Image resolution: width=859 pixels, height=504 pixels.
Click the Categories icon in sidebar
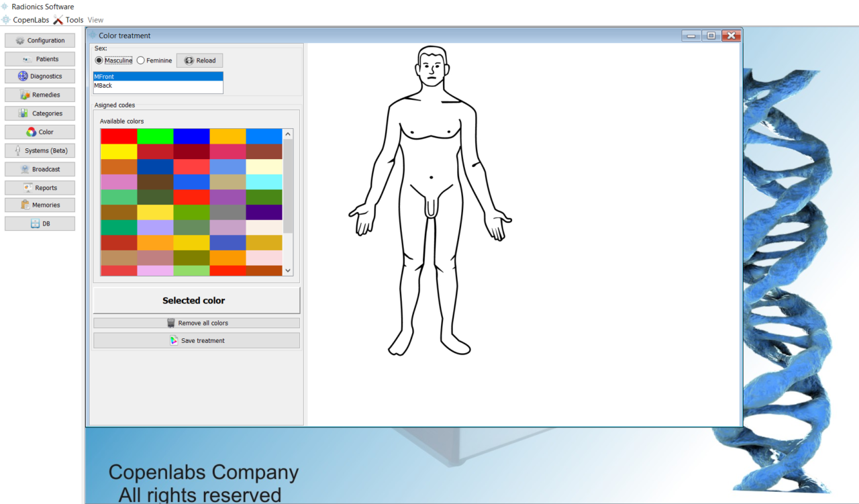(23, 113)
